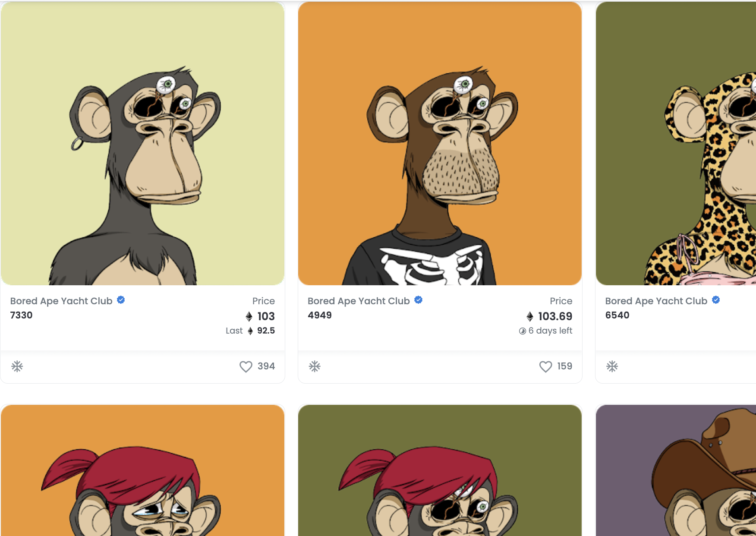Open the skeleton shirt ape 4949 image
This screenshot has height=536, width=756.
(440, 143)
